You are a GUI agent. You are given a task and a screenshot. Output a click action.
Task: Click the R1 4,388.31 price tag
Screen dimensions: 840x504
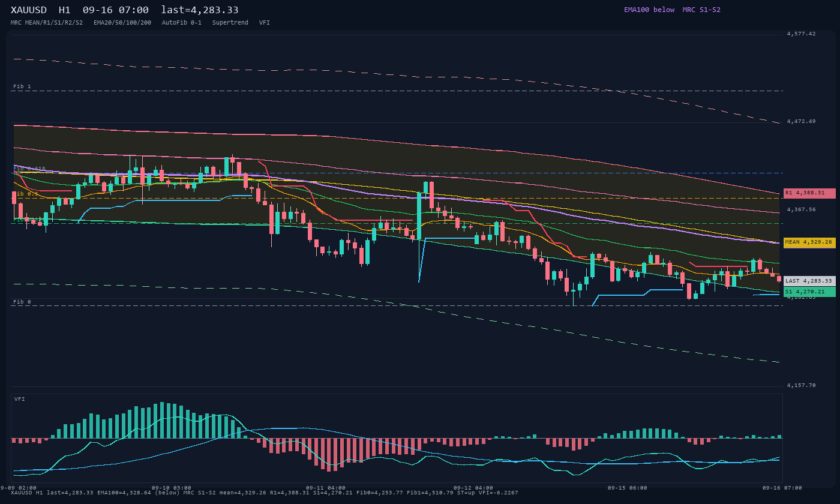809,193
